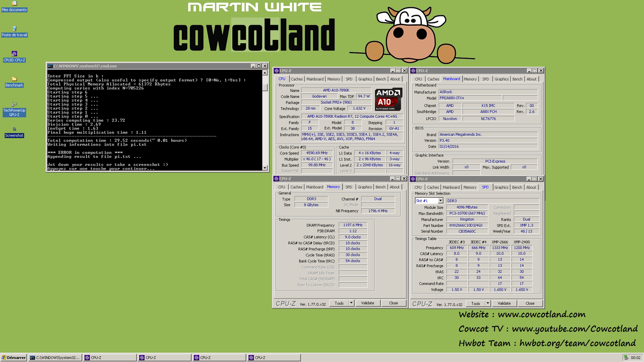This screenshot has height=362, width=644.
Task: Click Core Speed 4590.69 MHz value
Action: click(x=317, y=153)
